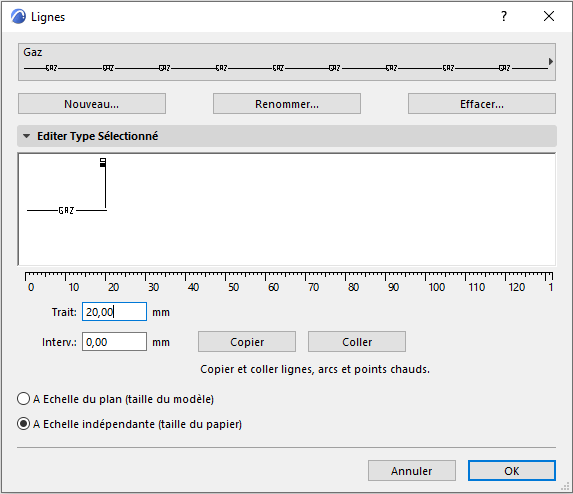Select A Echelle indépendante radio option

point(23,424)
